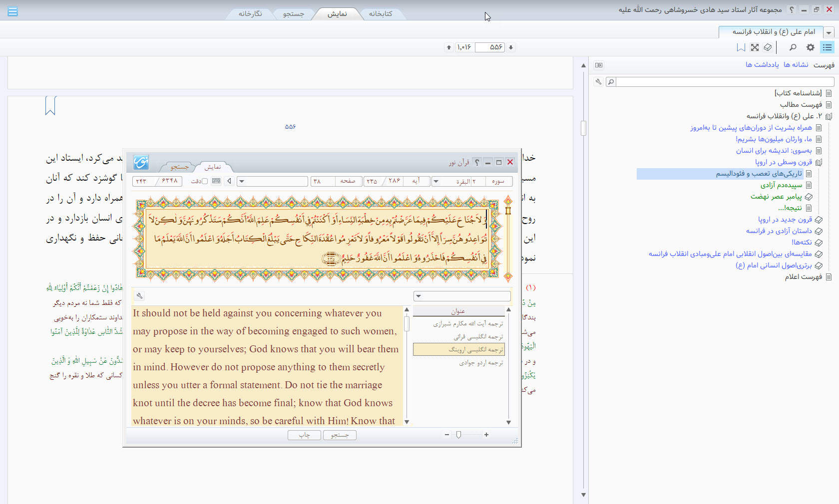Open the برتری‌اصول انسانی امام (ع) tree item
839x504 pixels.
click(x=774, y=265)
